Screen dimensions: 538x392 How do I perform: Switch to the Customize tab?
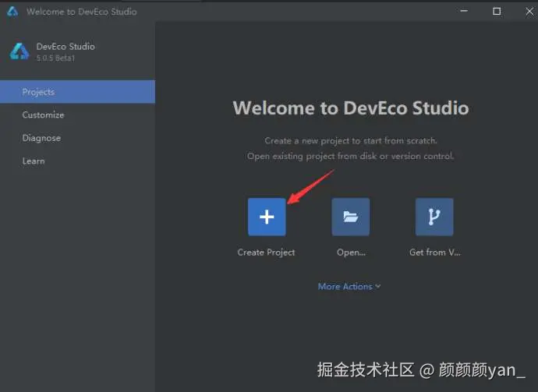pos(77,115)
